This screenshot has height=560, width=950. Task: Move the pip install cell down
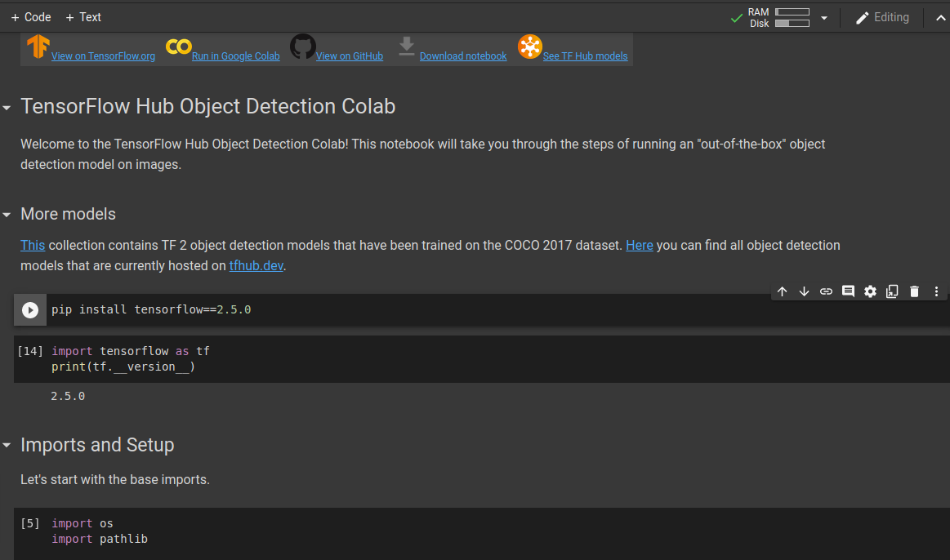pyautogui.click(x=804, y=291)
